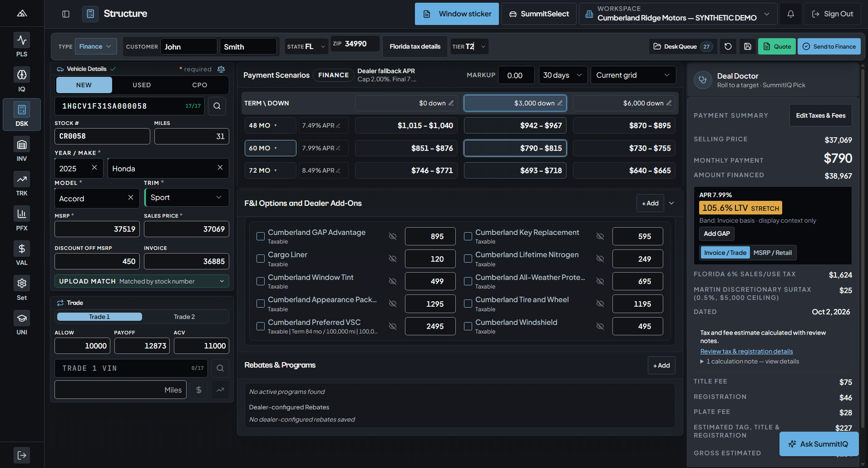
Task: Click the sidebar logout icon at bottom
Action: [22, 455]
